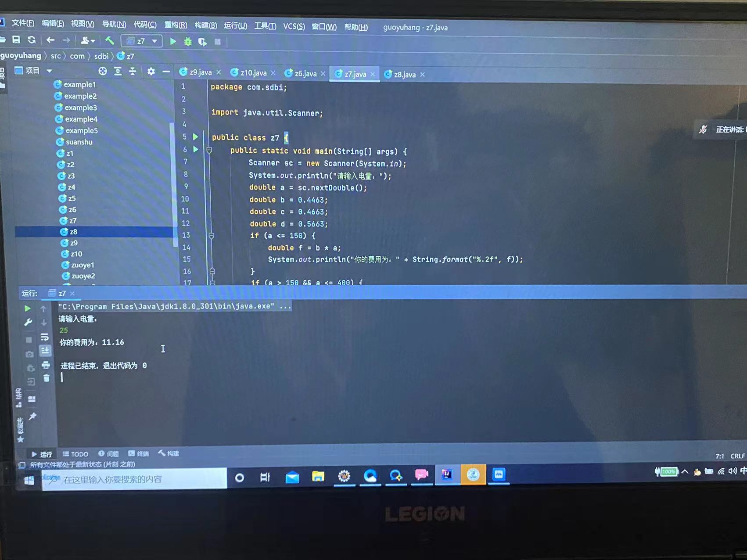
Task: Build the project with the hammer icon
Action: click(x=109, y=41)
